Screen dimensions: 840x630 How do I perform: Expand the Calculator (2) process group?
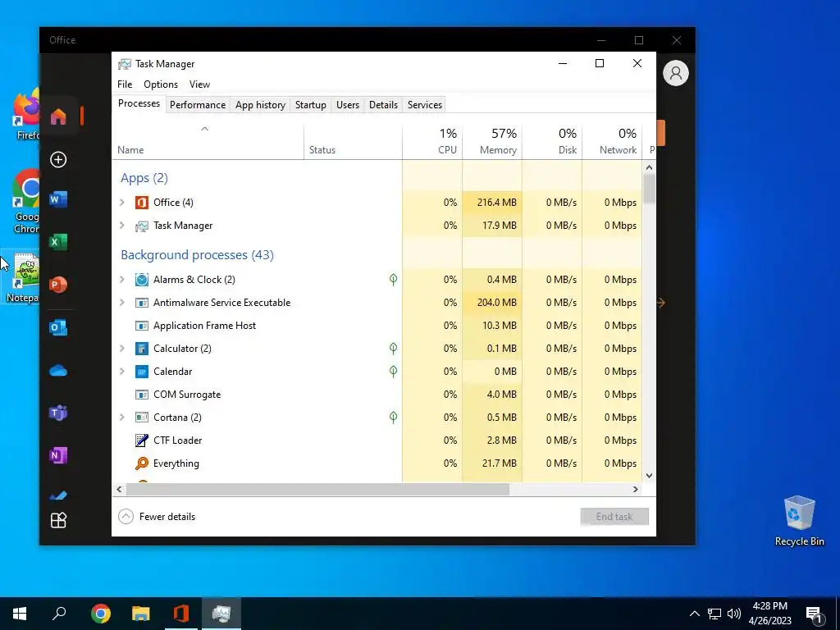[122, 349]
